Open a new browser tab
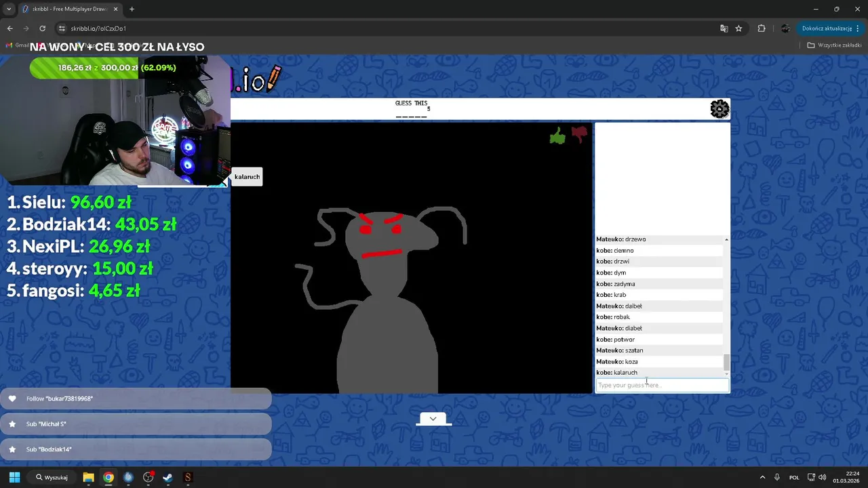868x488 pixels. coord(132,9)
